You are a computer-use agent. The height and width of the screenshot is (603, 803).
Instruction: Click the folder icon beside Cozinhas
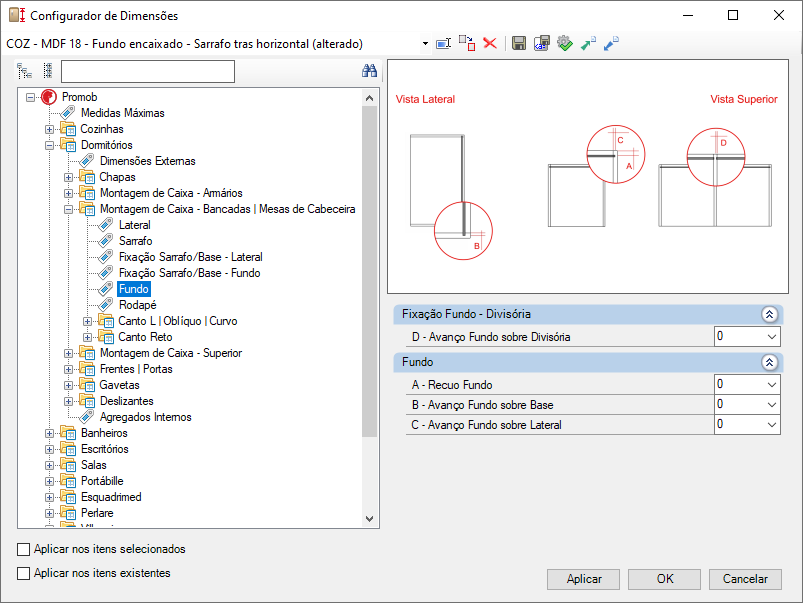tap(68, 129)
